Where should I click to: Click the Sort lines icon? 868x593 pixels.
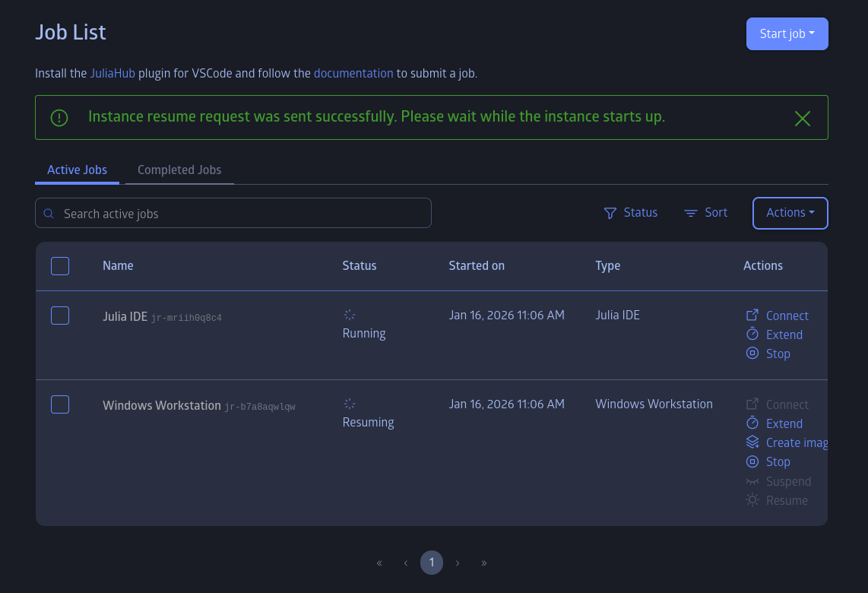[690, 213]
